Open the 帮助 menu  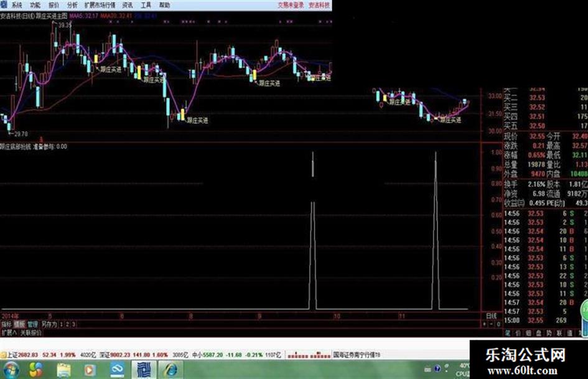165,5
